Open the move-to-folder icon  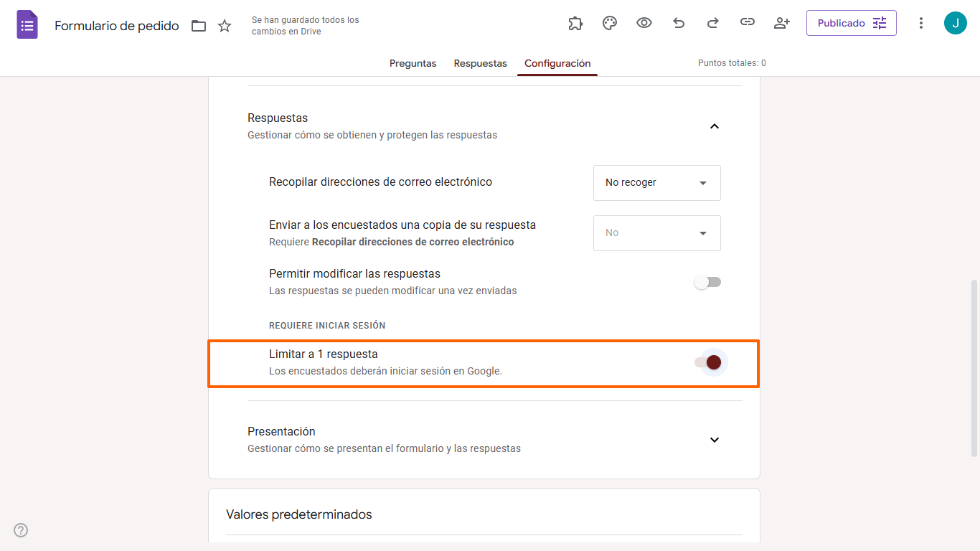click(199, 26)
